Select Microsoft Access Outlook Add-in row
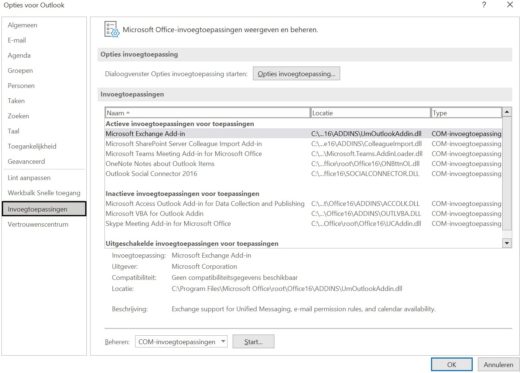This screenshot has width=520, height=373. 303,204
